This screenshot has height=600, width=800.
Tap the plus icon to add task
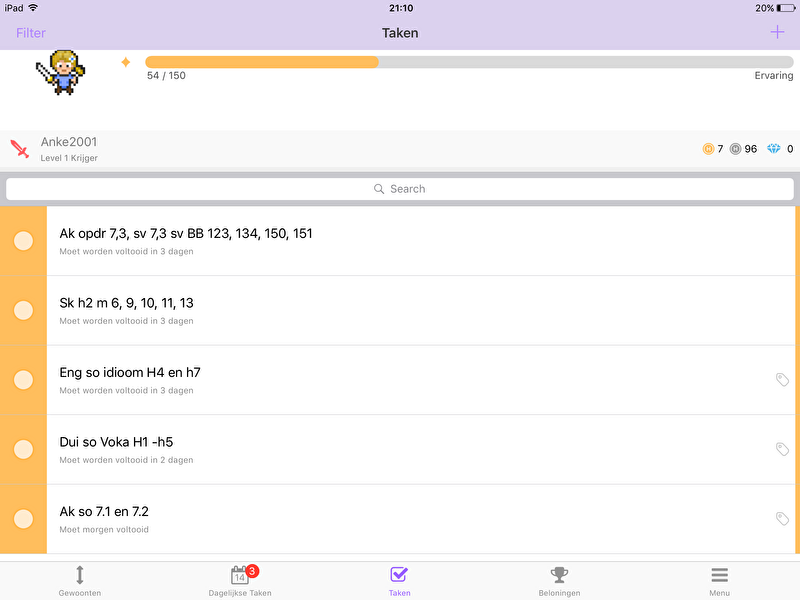point(777,32)
